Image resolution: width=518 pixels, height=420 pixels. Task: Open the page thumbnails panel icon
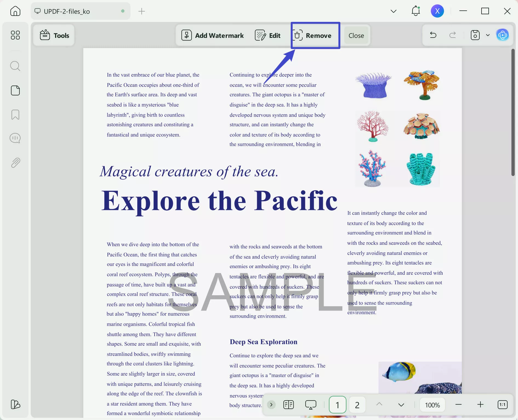15,90
